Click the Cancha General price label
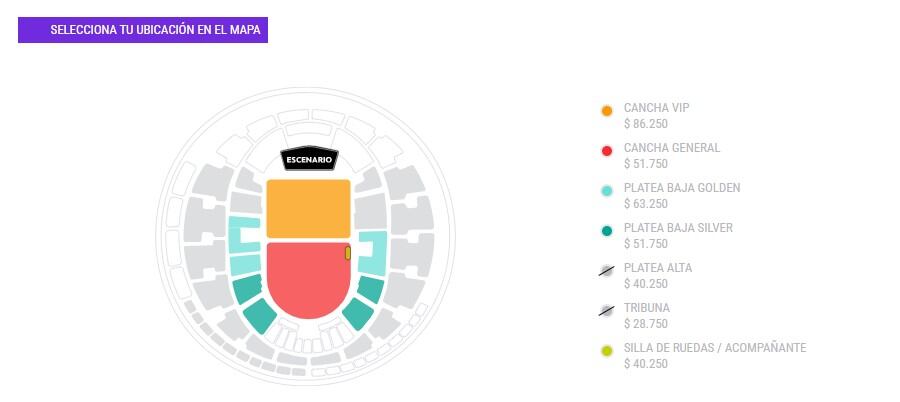Viewport: 900px width, 402px height. point(645,164)
